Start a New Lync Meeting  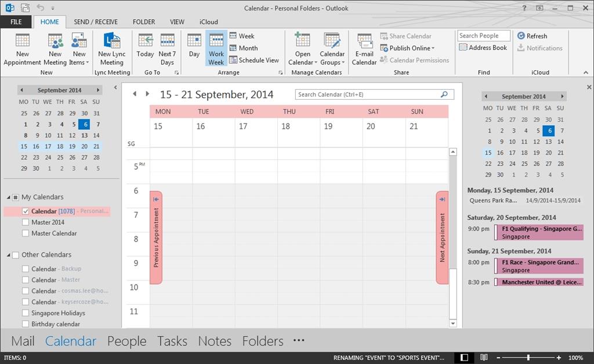[x=112, y=49]
